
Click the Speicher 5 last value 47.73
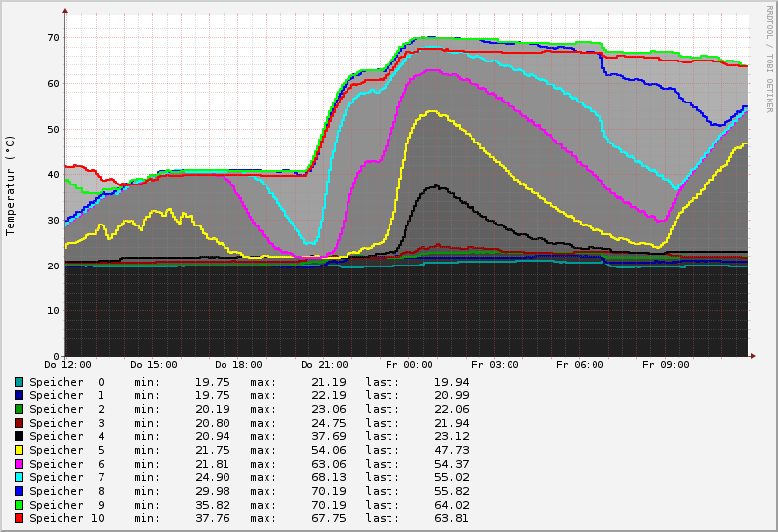point(451,450)
